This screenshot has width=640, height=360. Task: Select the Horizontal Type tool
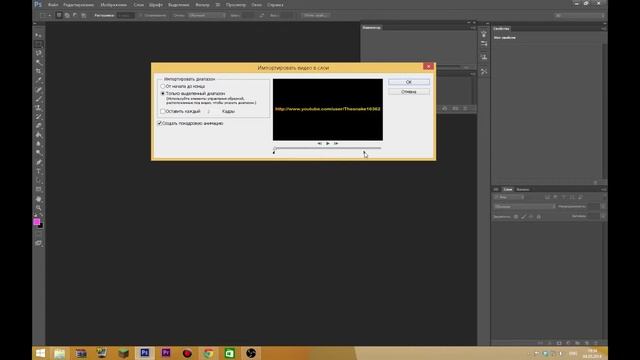tap(38, 171)
